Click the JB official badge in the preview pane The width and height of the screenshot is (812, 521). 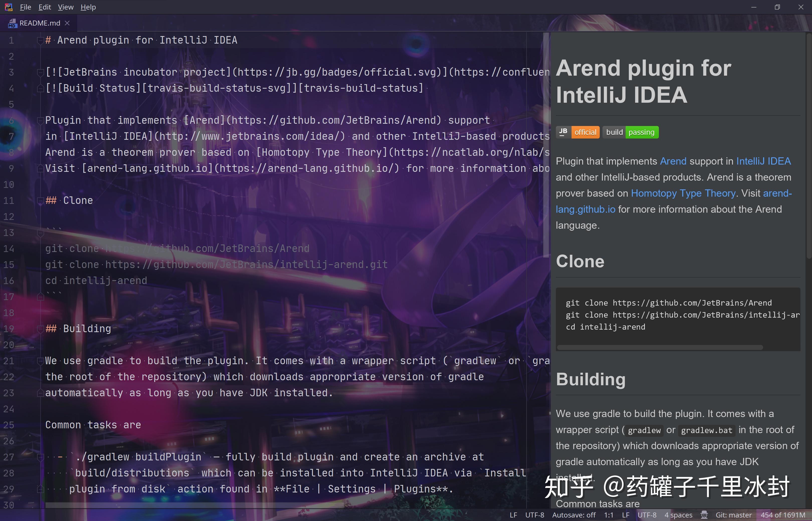pos(577,132)
